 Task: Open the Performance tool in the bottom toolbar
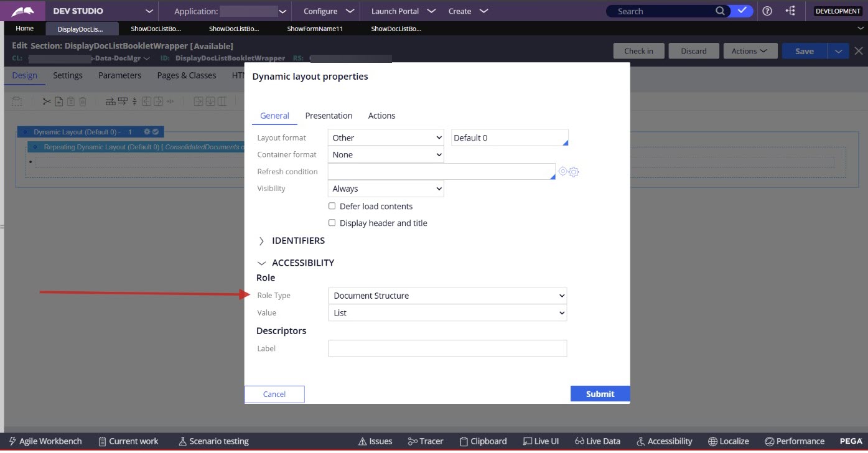[795, 441]
